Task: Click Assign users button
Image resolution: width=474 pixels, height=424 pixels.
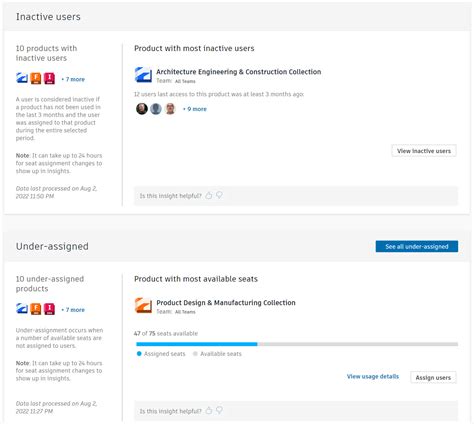Action: [433, 377]
